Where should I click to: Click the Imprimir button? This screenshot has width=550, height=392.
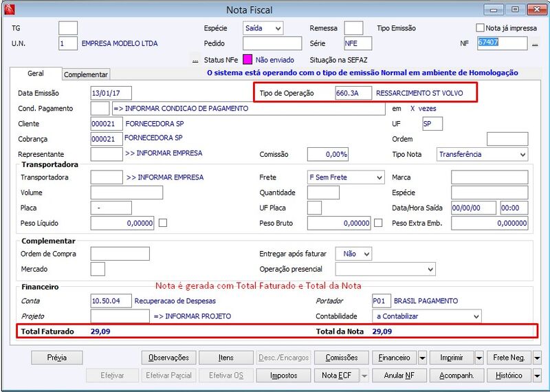452,358
